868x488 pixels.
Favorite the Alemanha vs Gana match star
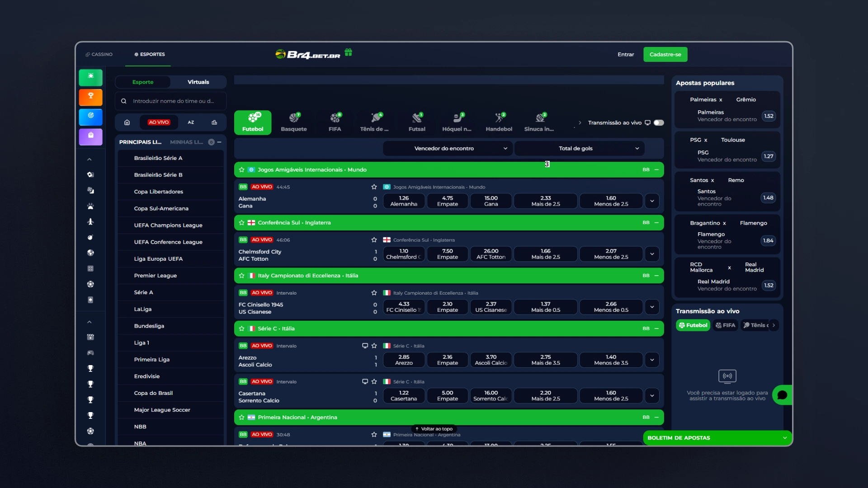pyautogui.click(x=374, y=187)
